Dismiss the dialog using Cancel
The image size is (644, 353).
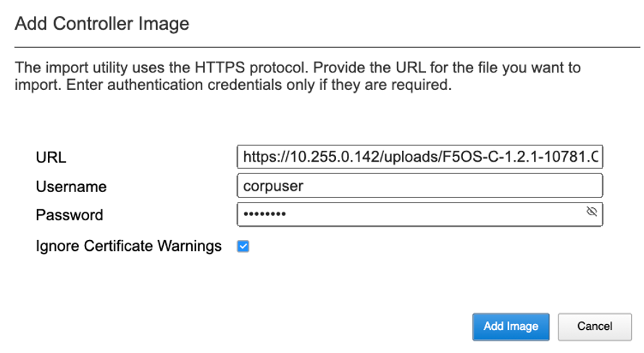(x=594, y=327)
